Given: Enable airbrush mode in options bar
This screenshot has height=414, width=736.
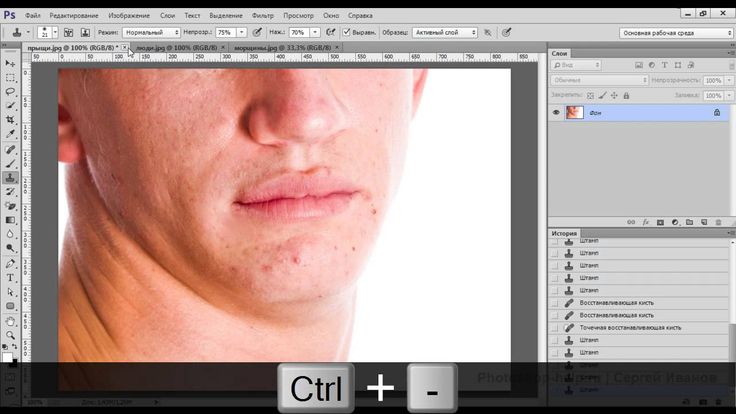Looking at the screenshot, I should tap(330, 32).
